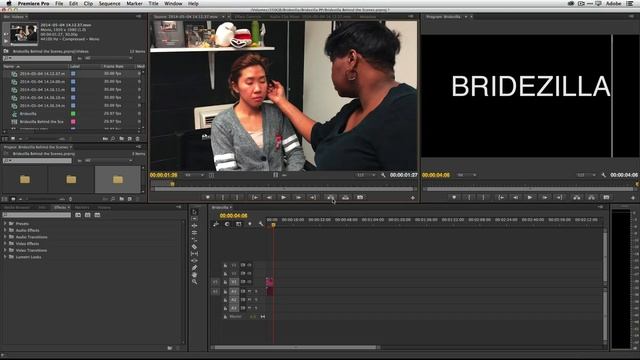The height and width of the screenshot is (360, 640).
Task: Expand the Video Effects folder
Action: coord(5,244)
